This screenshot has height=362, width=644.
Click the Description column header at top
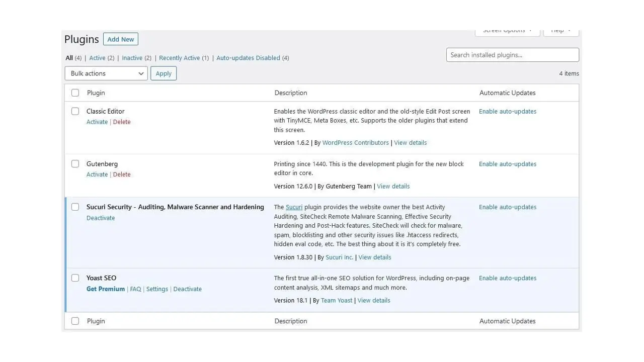tap(291, 93)
